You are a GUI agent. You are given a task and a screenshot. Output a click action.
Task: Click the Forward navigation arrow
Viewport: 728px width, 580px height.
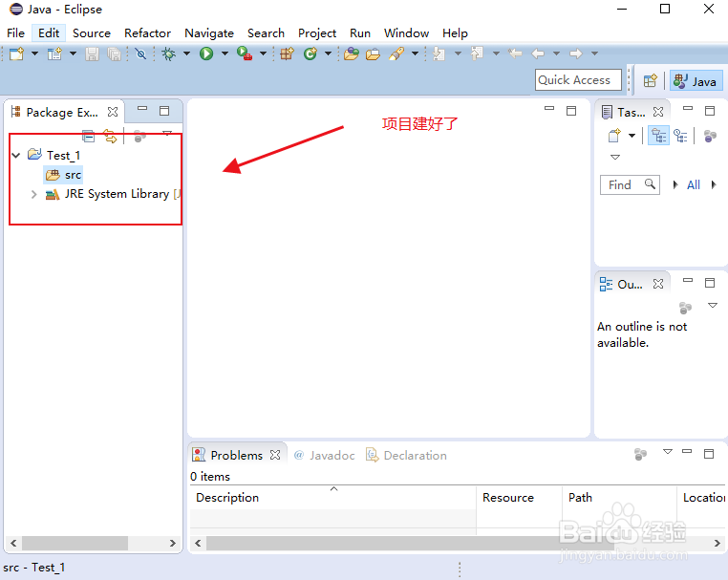[x=576, y=54]
